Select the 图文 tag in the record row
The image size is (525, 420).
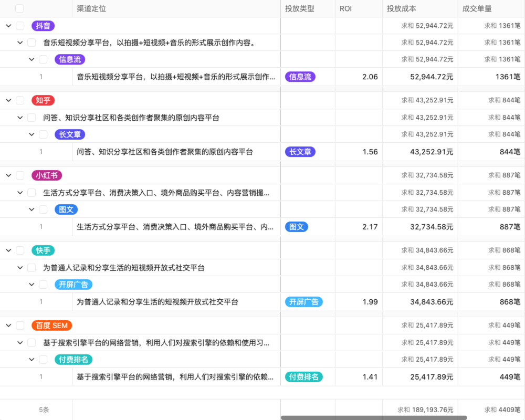pos(296,227)
